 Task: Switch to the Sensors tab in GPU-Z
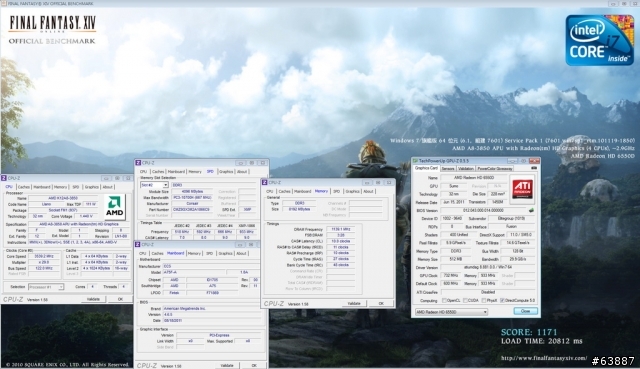[x=448, y=169]
